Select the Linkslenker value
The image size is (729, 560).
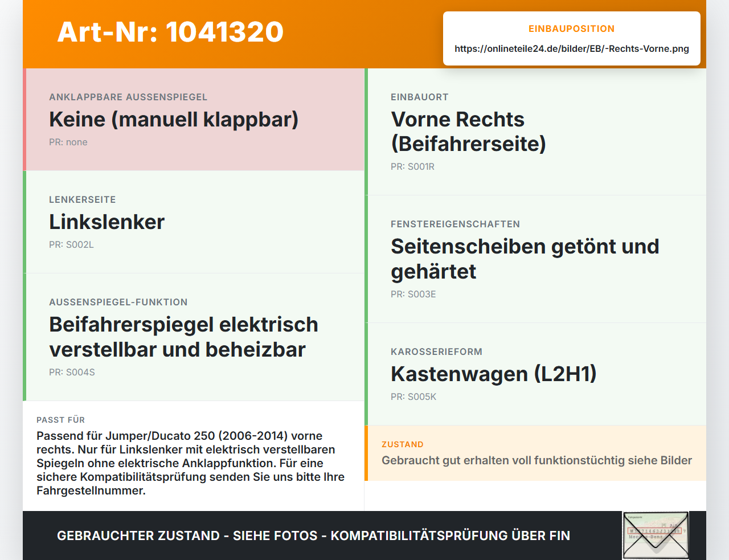pos(107,222)
